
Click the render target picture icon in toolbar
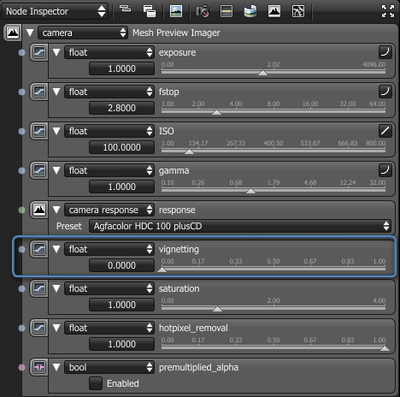point(176,11)
